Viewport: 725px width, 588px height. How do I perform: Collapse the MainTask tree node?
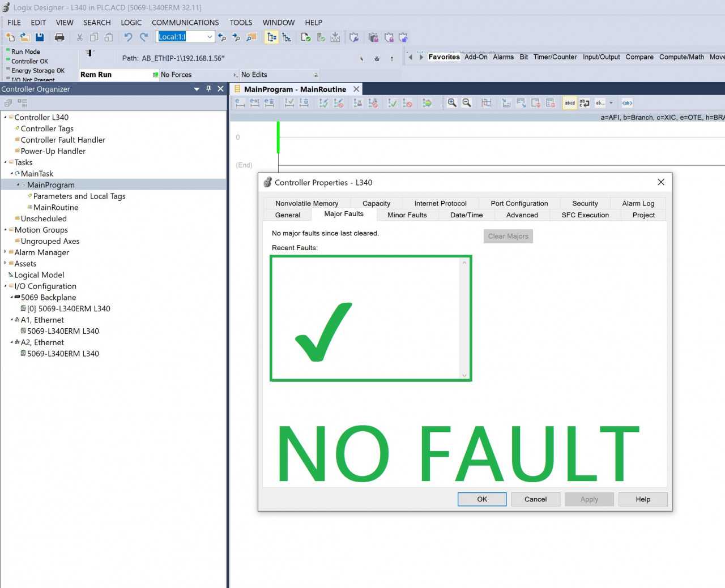(11, 174)
